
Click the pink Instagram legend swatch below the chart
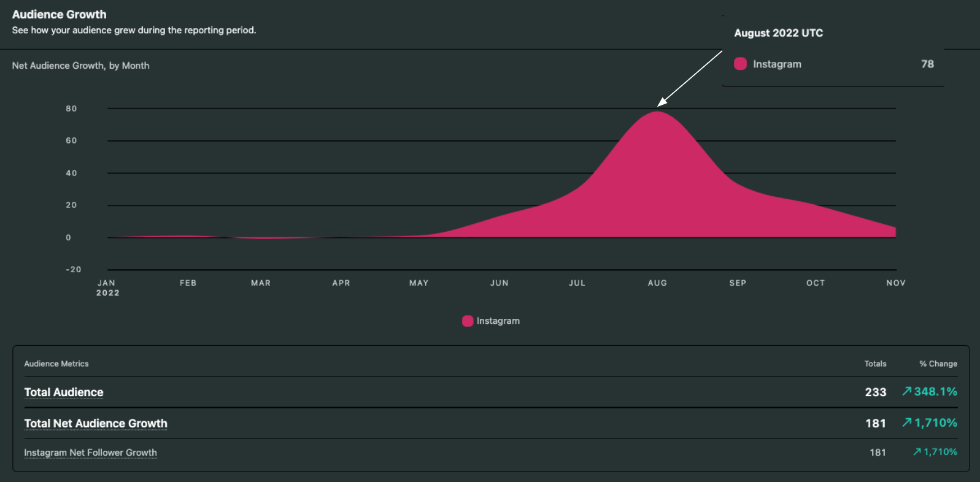click(468, 321)
